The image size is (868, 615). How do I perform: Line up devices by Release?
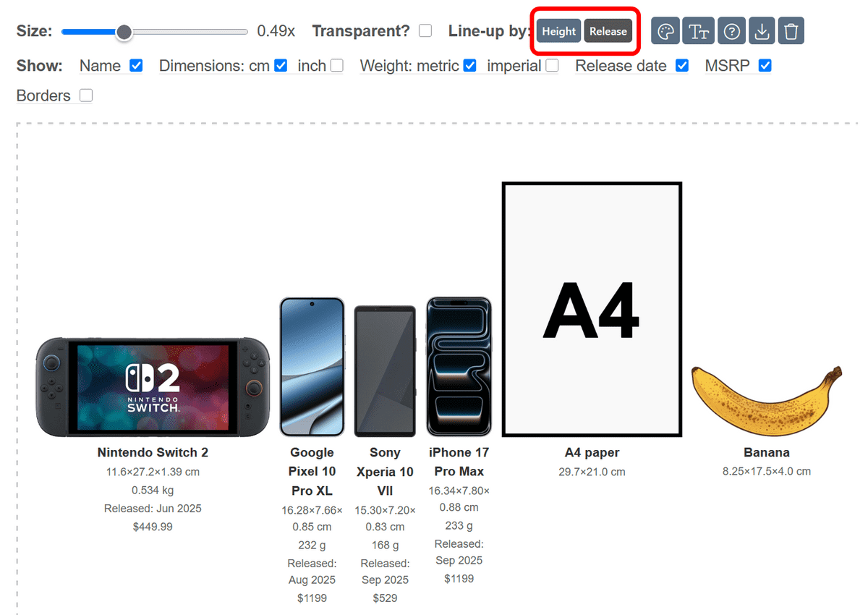click(x=608, y=31)
